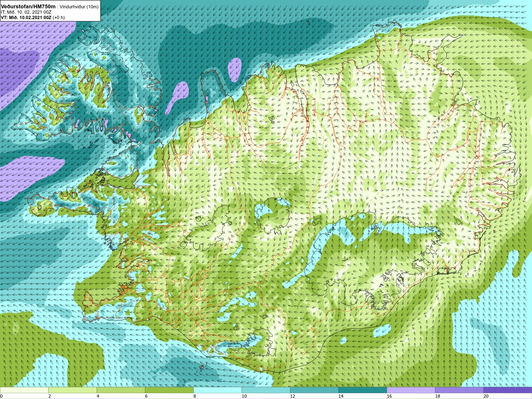Click the purple 18–20 legend swatch
Image resolution: width=532 pixels, height=399 pixels.
point(459,390)
